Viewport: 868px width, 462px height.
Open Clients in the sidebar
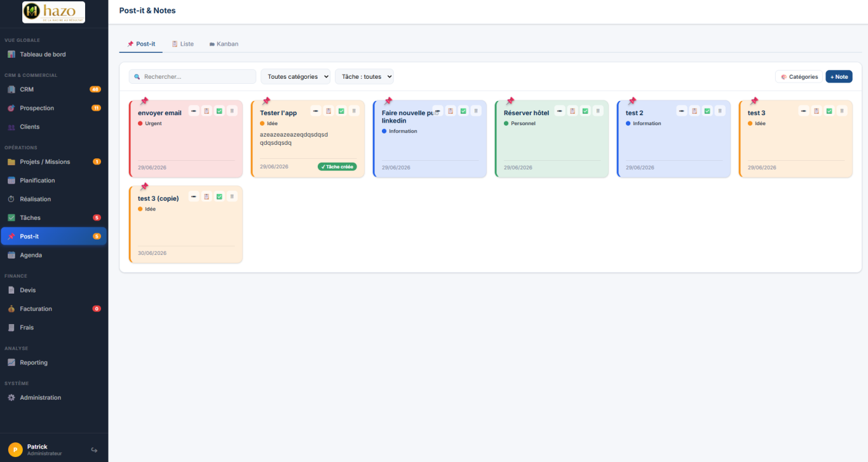[54, 126]
